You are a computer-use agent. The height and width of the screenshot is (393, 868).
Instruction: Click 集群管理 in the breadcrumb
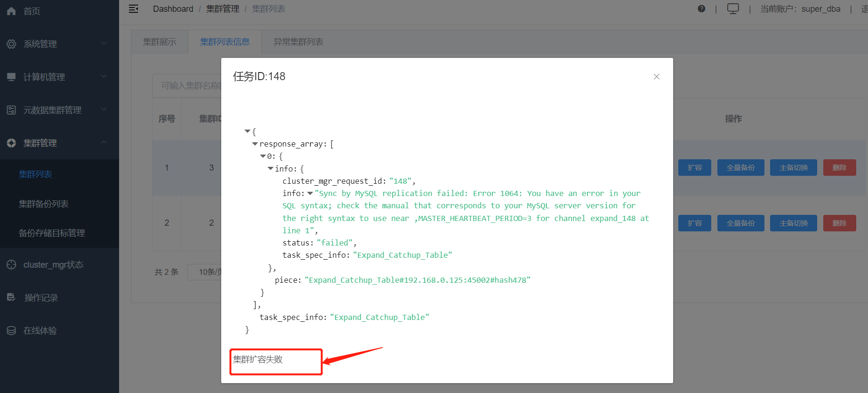[x=223, y=9]
